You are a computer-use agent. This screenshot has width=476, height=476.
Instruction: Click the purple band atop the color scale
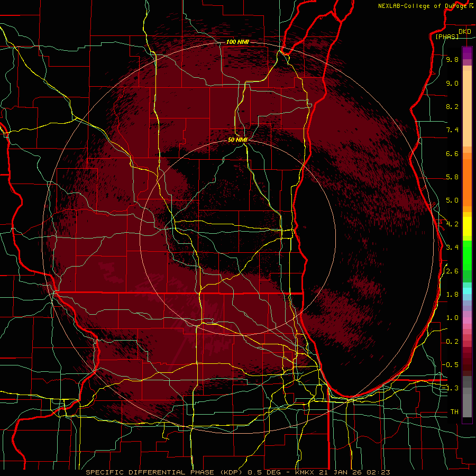tap(467, 53)
